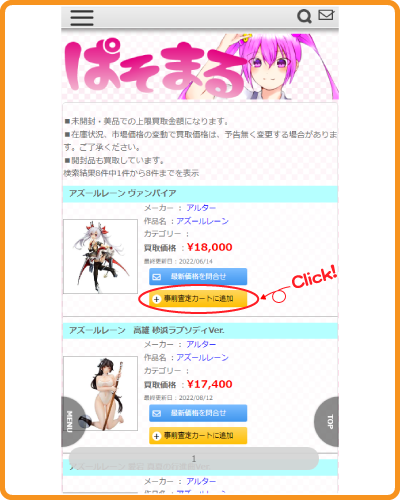Open 高雄 砂浜ラプソディVer. title header
This screenshot has height=500, width=400.
(147, 330)
